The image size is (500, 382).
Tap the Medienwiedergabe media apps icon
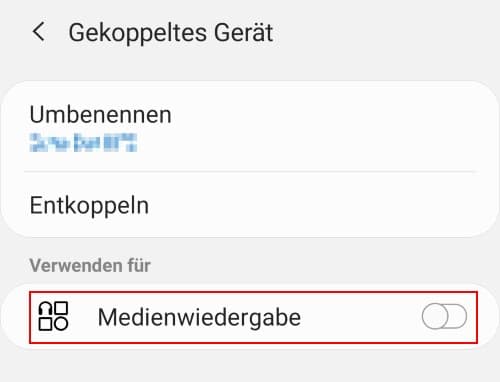click(53, 316)
